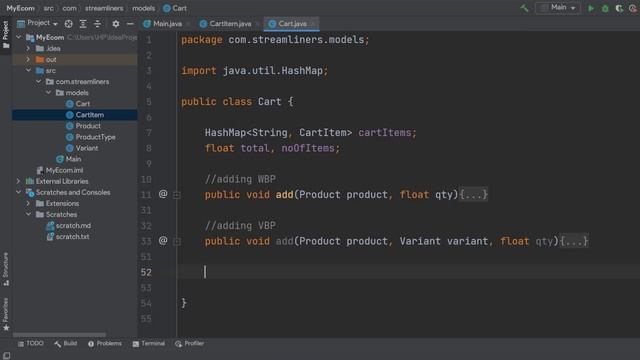Screen dimensions: 640x360
Task: Click streamliners breadcrumb
Action: pyautogui.click(x=104, y=8)
